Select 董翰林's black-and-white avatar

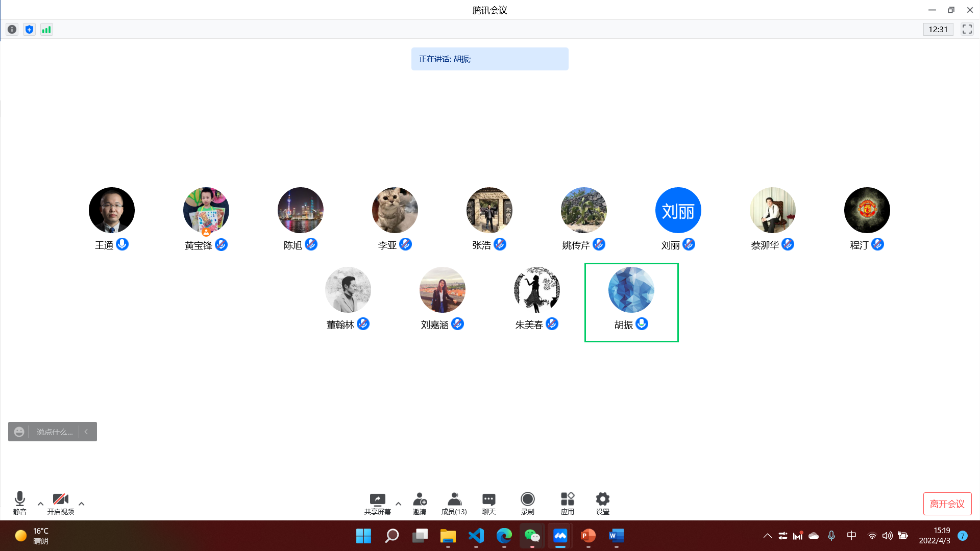pos(348,290)
